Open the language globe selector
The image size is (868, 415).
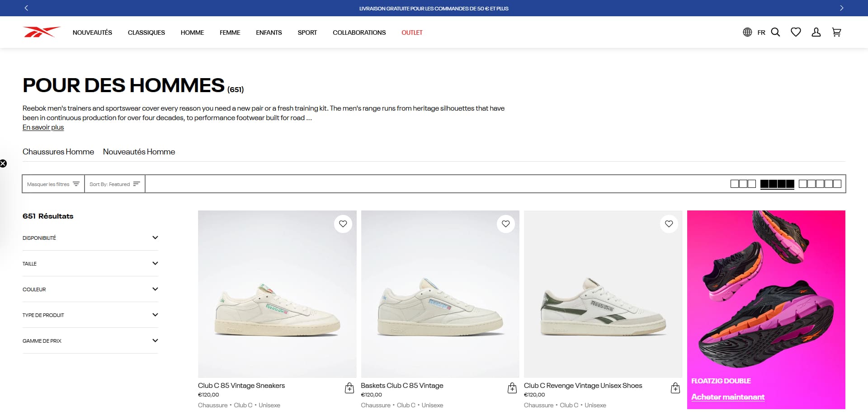click(747, 32)
